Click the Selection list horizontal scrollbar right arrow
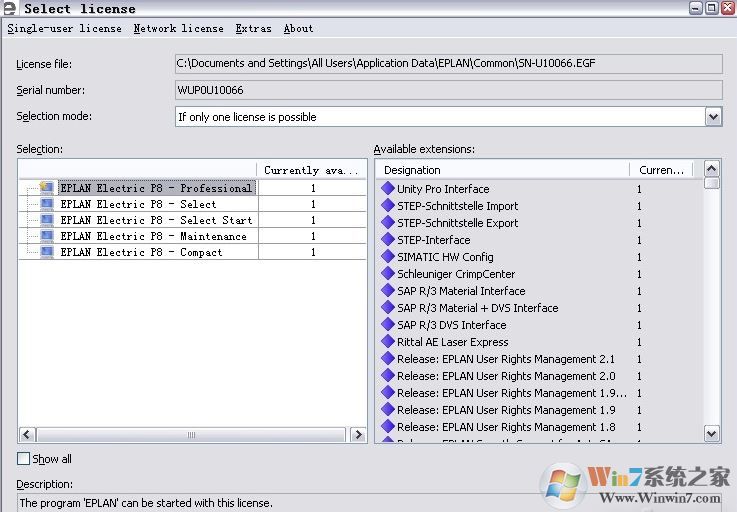This screenshot has width=737, height=512. [358, 435]
